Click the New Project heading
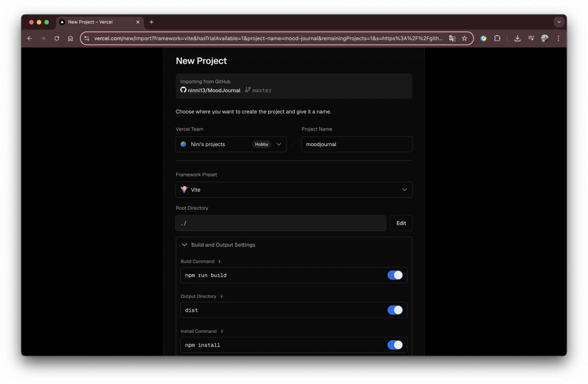The height and width of the screenshot is (384, 588). [202, 61]
